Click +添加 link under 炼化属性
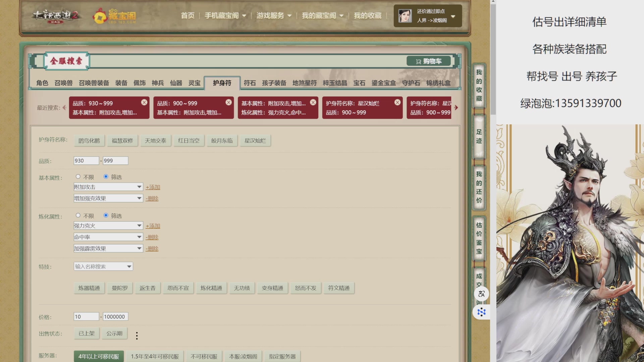644x362 pixels. 153,226
